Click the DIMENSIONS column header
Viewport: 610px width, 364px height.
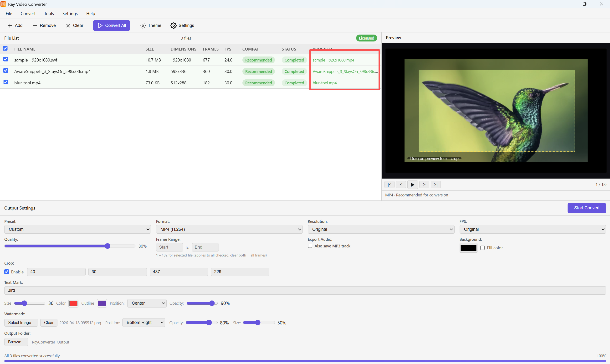tap(184, 49)
